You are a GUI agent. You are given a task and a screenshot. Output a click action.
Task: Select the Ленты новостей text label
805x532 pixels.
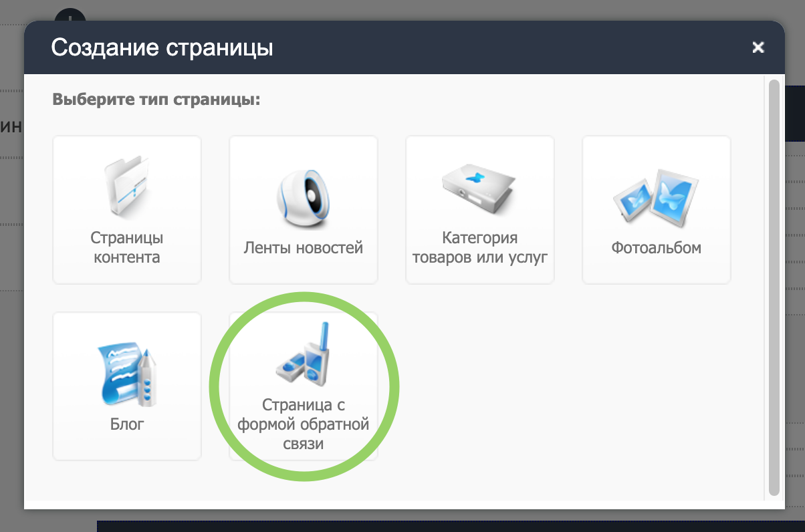click(304, 248)
